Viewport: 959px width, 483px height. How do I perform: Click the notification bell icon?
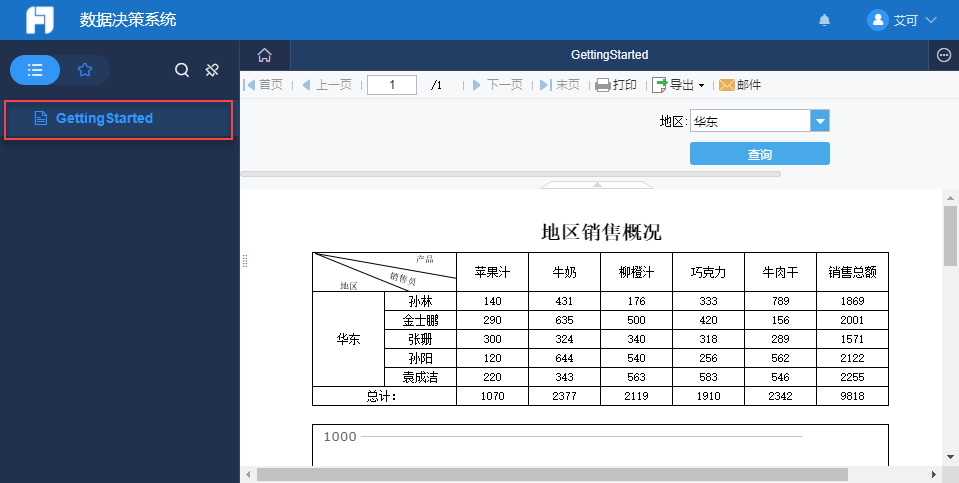coord(824,20)
